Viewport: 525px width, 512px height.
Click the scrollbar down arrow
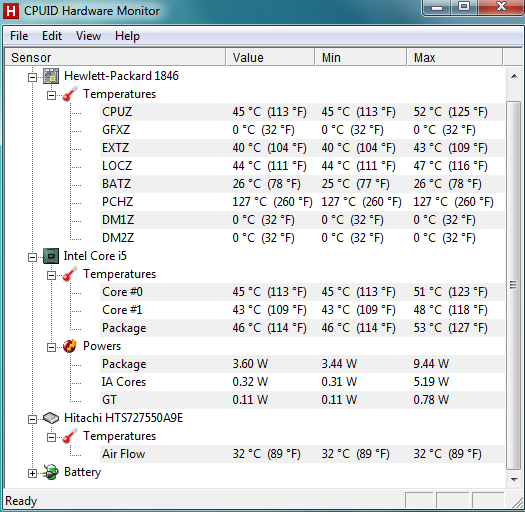(x=514, y=480)
